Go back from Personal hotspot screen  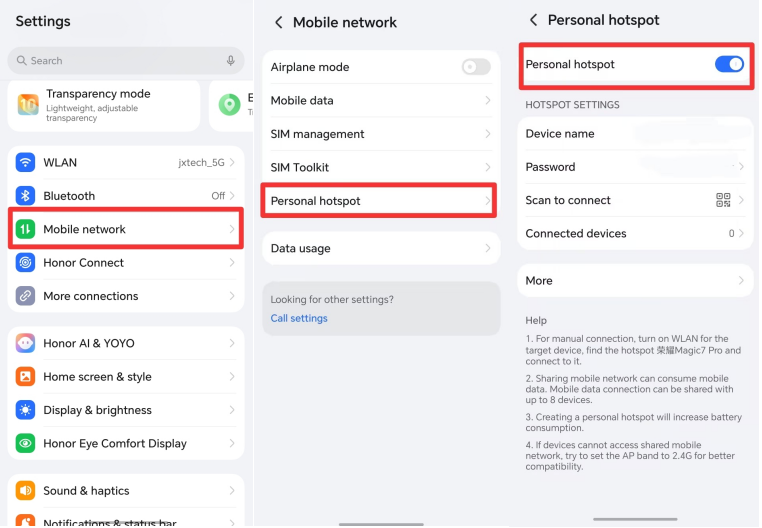coord(534,20)
